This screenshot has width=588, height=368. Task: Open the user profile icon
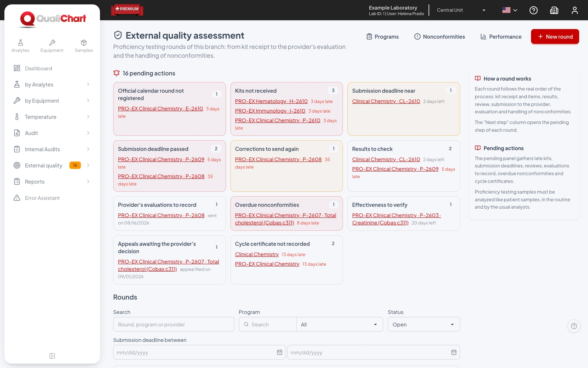coord(575,10)
